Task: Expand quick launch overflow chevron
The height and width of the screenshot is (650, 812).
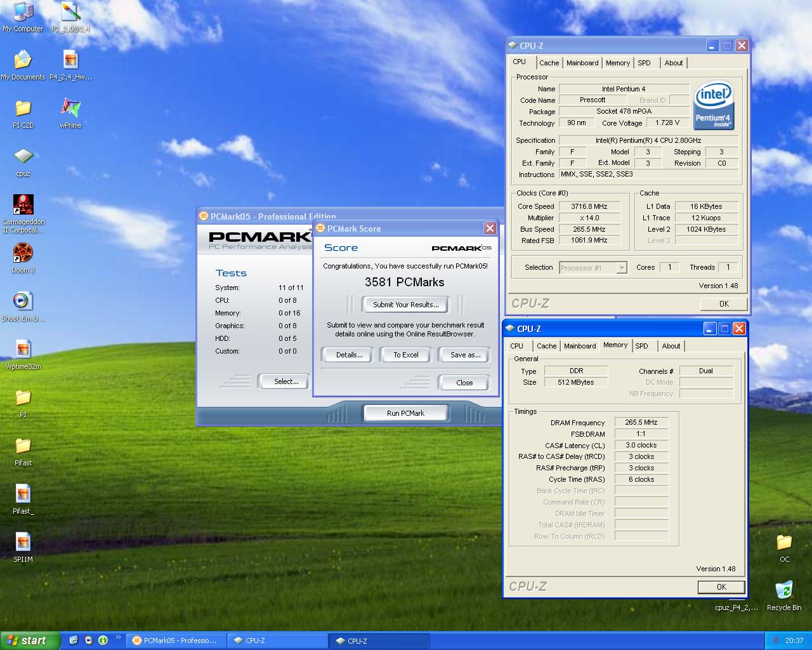Action: [118, 638]
